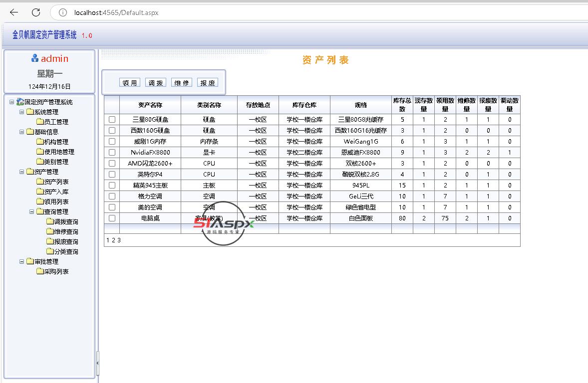Click the 酷锐双核2.8G specification cell

point(361,174)
